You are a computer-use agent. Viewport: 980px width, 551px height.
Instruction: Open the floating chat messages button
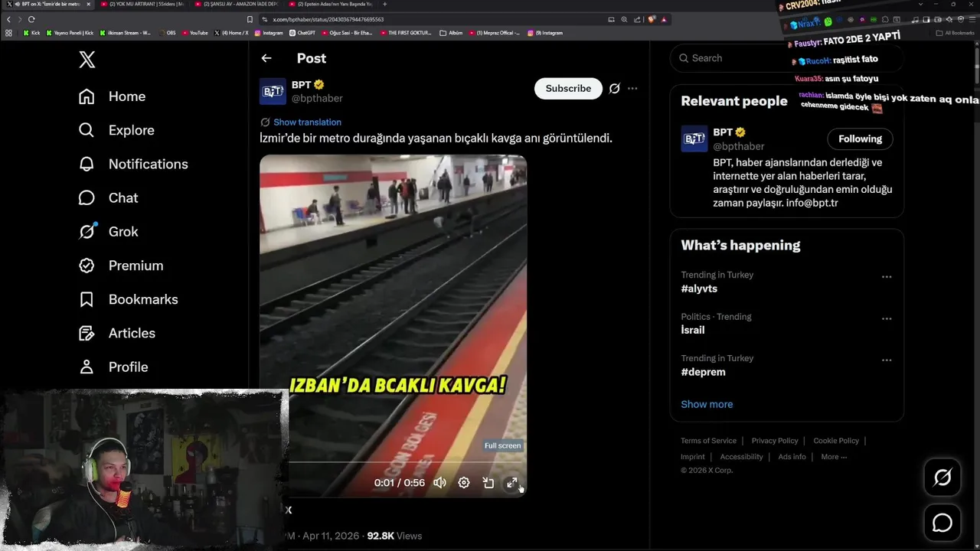pos(942,523)
